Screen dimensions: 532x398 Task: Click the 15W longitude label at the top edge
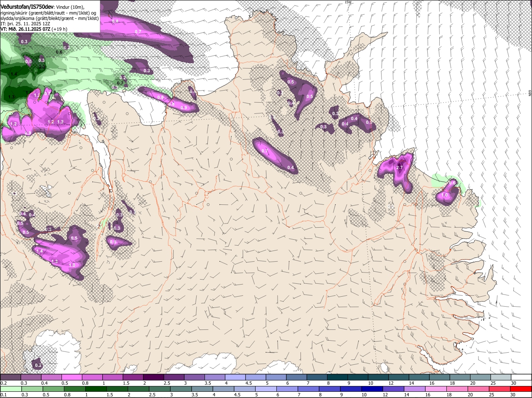[x=348, y=2]
